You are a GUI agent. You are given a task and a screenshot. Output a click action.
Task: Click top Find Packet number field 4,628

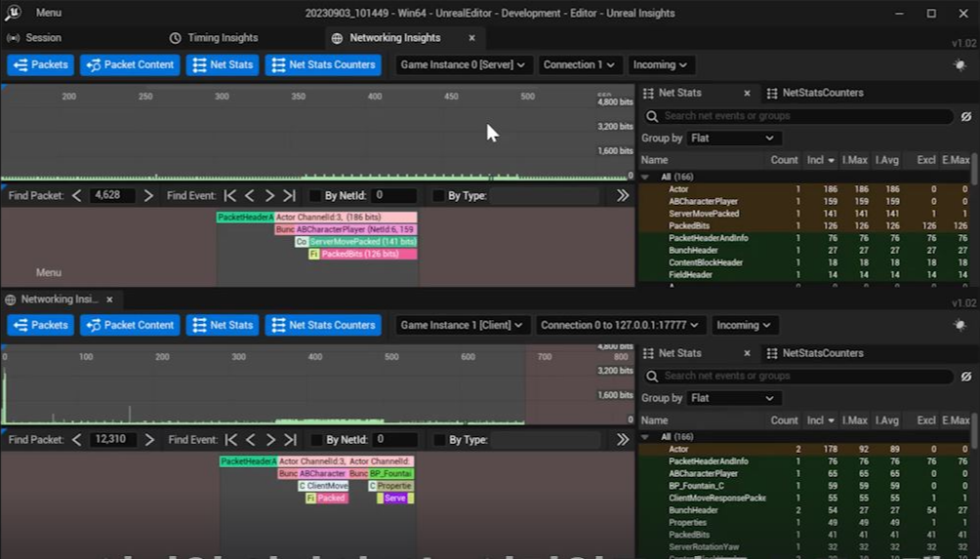coord(112,195)
